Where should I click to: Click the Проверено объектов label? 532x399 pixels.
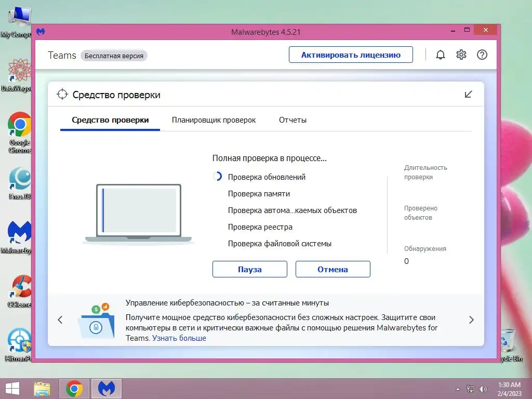point(421,212)
